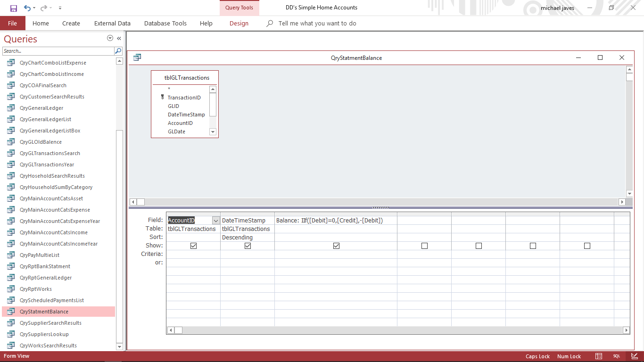Viewport: 644px width, 362px height.
Task: Open the Undo history dropdown arrow
Action: coord(34,8)
